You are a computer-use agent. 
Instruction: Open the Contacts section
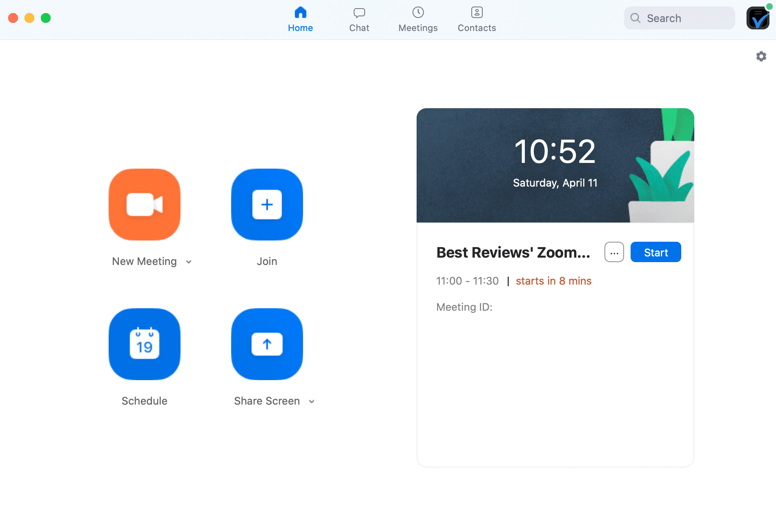[x=476, y=18]
